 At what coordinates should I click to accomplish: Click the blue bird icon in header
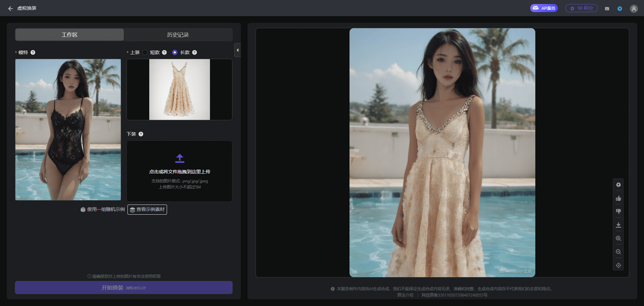[x=620, y=8]
